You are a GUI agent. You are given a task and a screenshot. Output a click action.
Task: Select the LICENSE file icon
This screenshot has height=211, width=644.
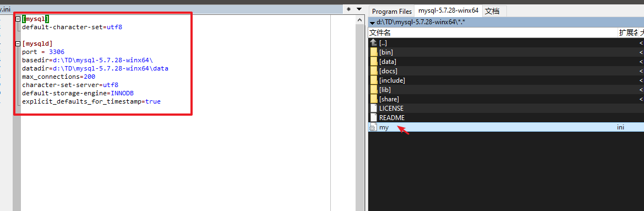tap(373, 108)
